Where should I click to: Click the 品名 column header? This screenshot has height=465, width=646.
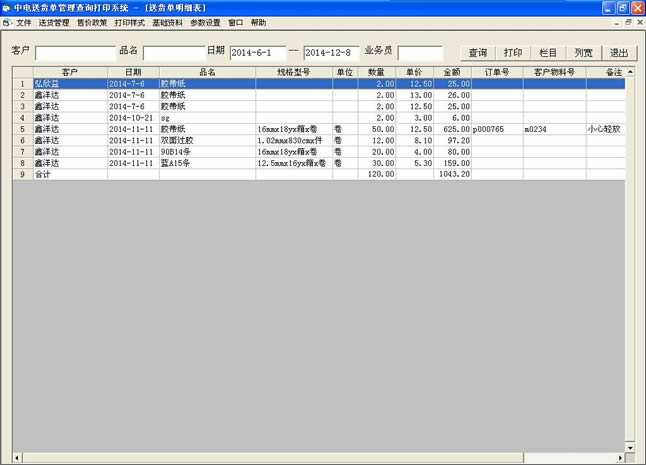(x=207, y=72)
